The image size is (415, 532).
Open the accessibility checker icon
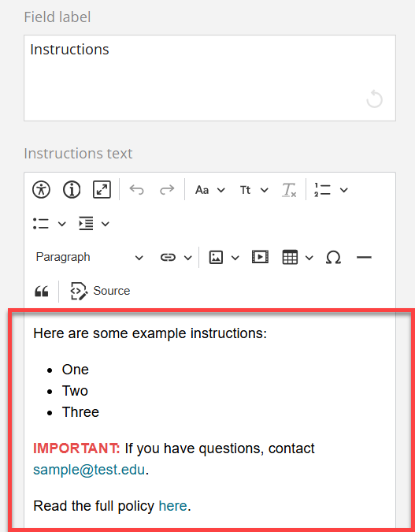tap(42, 189)
